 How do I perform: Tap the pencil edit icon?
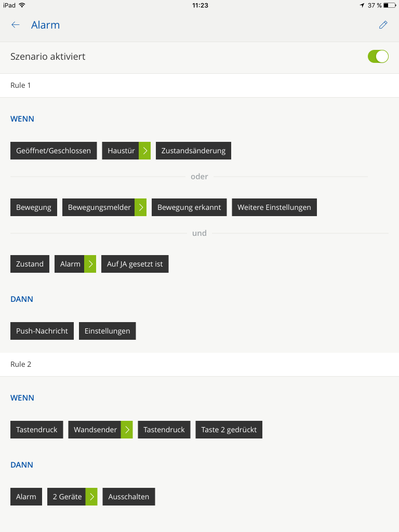383,25
